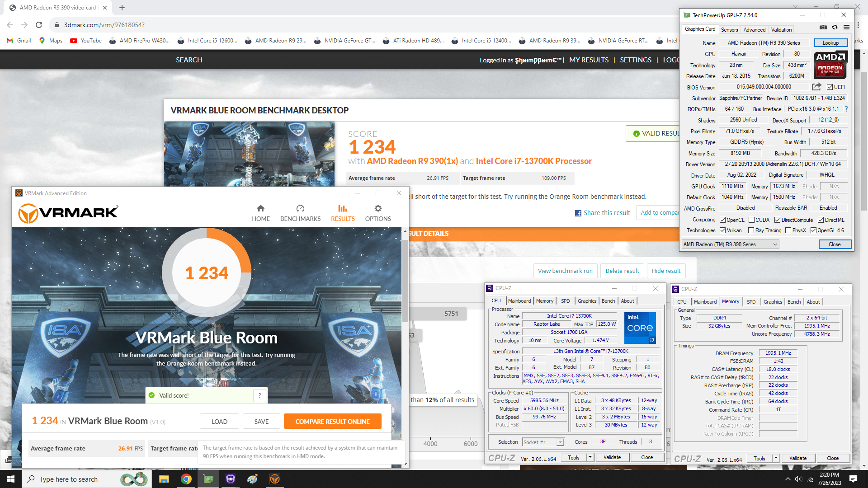Click Validate in the left CPU-Z window
Screen dimensions: 868x488
(612, 457)
